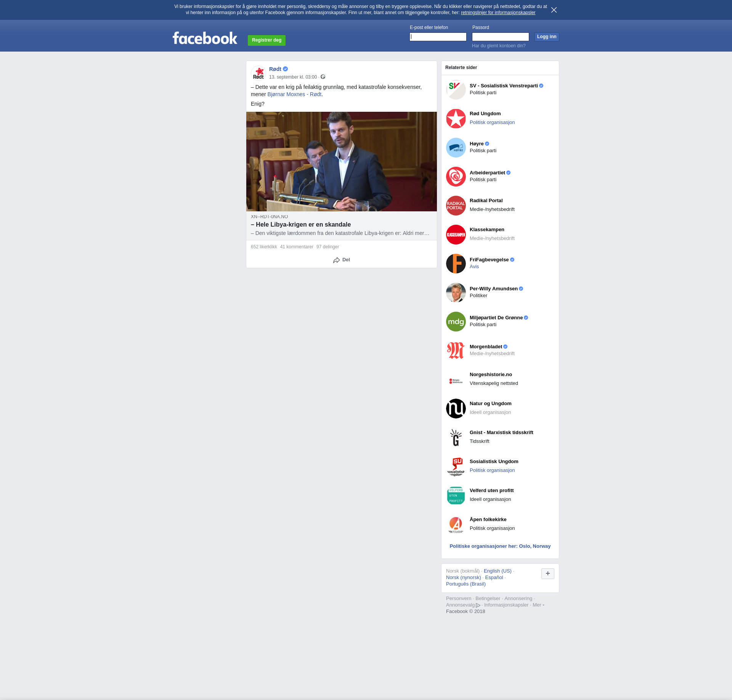Open Velferd uten profitt page name
The height and width of the screenshot is (700, 732).
491,491
